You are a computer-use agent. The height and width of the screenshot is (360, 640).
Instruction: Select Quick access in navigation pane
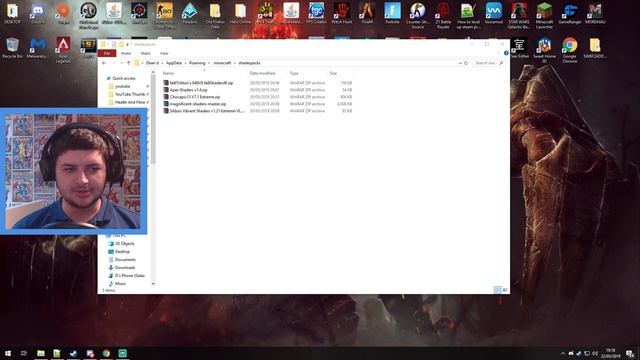click(x=123, y=78)
